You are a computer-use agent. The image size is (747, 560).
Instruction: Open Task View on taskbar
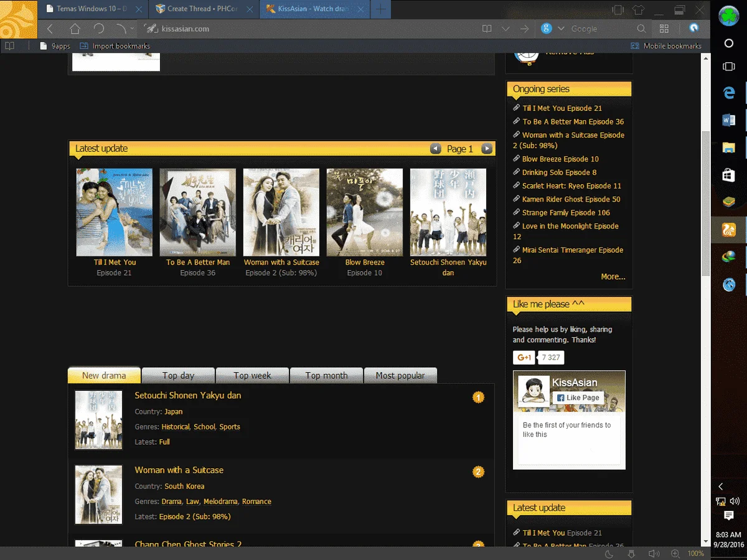coord(729,67)
